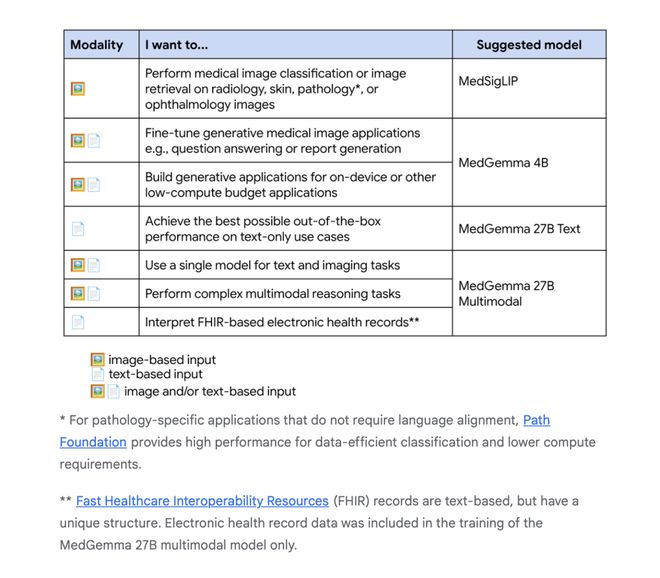Select the MedGemma 4B model cell

click(529, 162)
